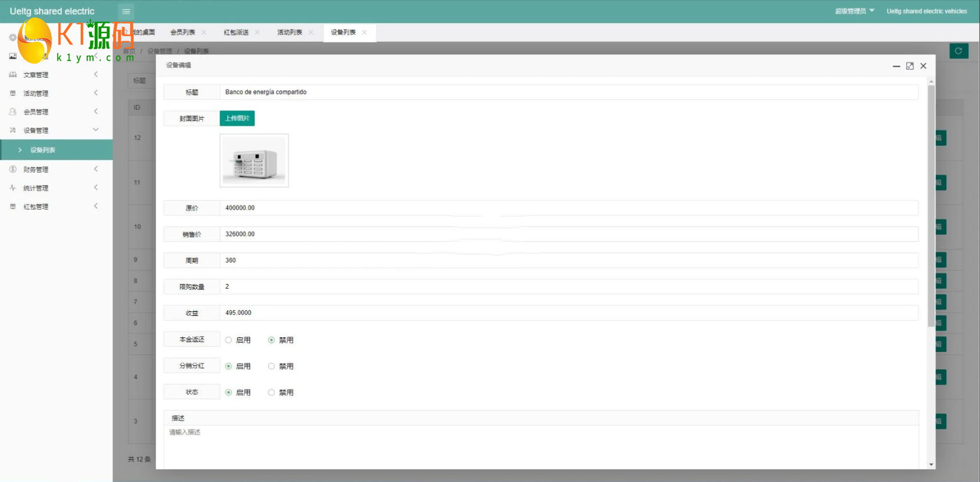The image size is (980, 482).
Task: Switch to the 红包派送 tab
Action: [x=236, y=33]
